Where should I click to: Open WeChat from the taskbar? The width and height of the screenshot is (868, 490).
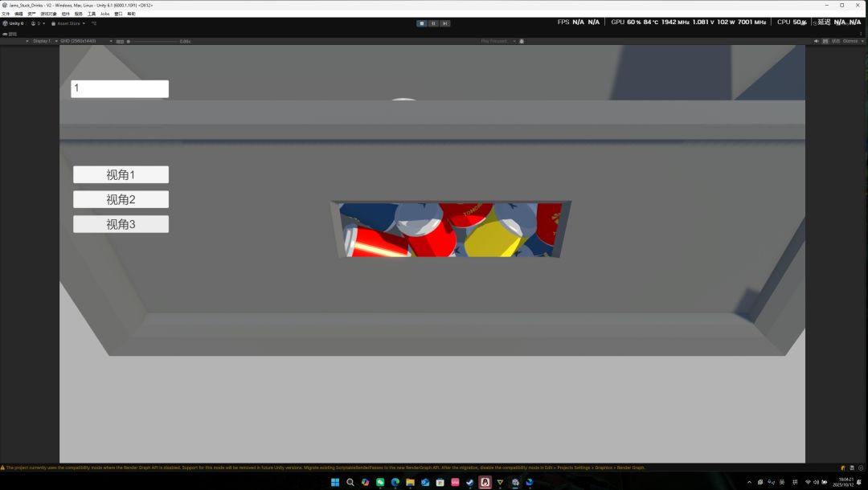[379, 482]
